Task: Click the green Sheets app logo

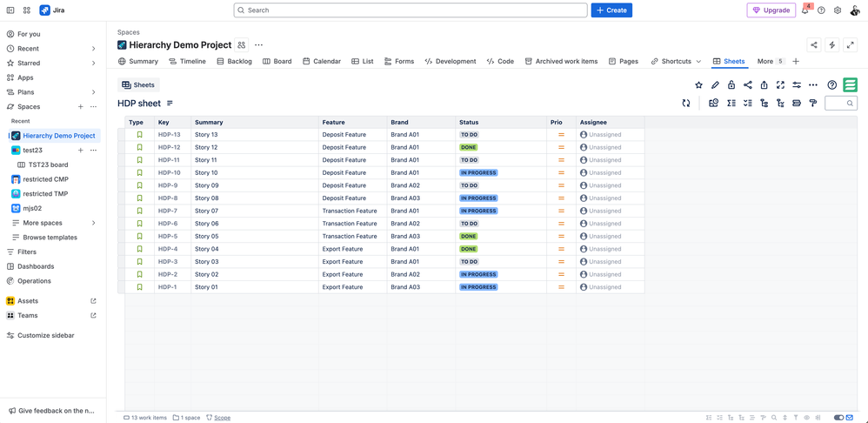Action: [x=851, y=84]
